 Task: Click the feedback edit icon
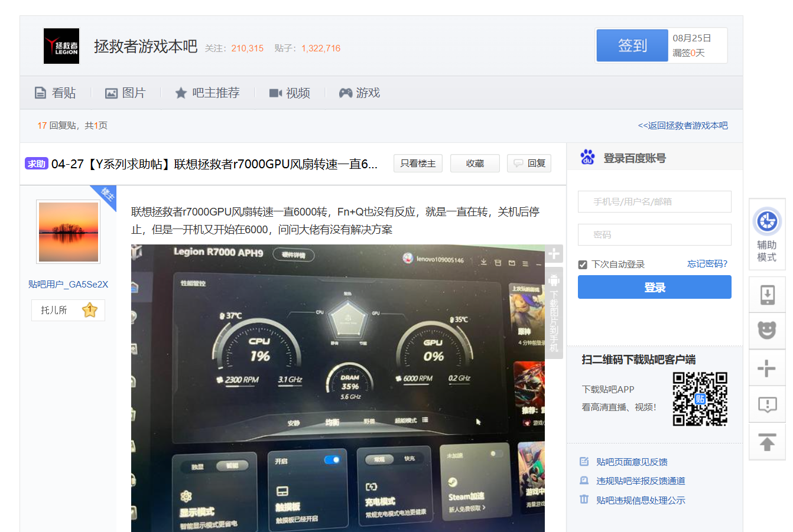click(x=584, y=461)
